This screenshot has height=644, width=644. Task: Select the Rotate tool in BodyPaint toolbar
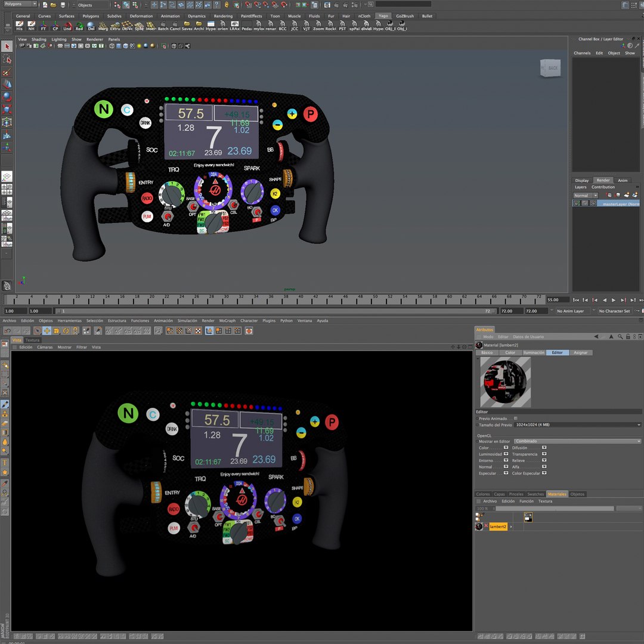click(x=66, y=330)
